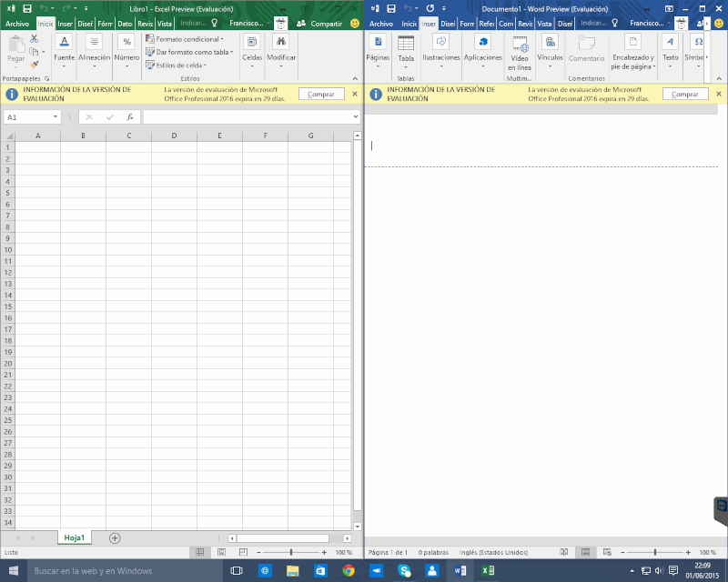Switch to the Vista tab in Word

pos(545,24)
